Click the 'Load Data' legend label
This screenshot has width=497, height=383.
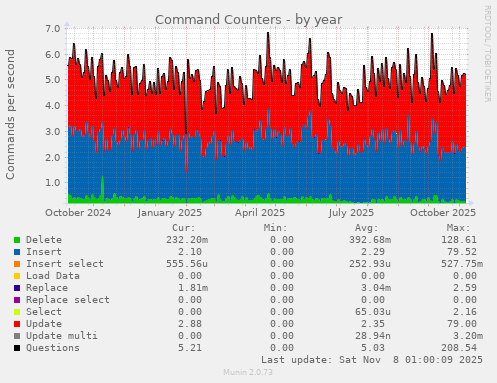(53, 276)
